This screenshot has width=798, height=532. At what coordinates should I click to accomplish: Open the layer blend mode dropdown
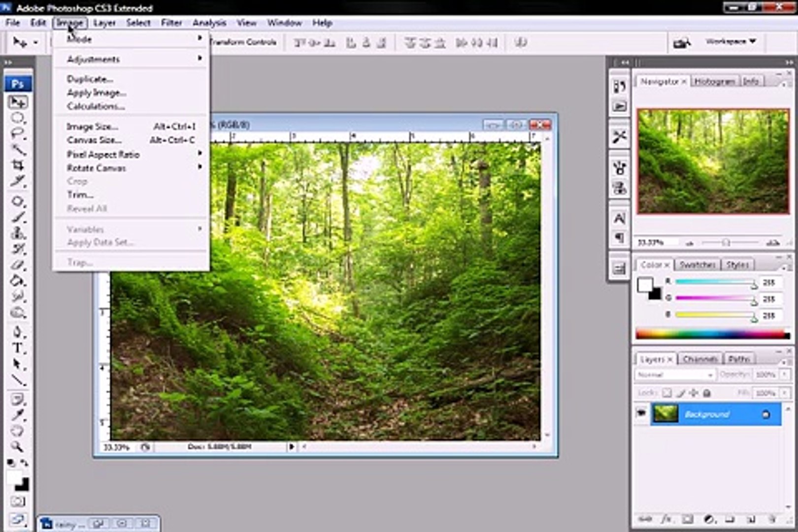[674, 375]
